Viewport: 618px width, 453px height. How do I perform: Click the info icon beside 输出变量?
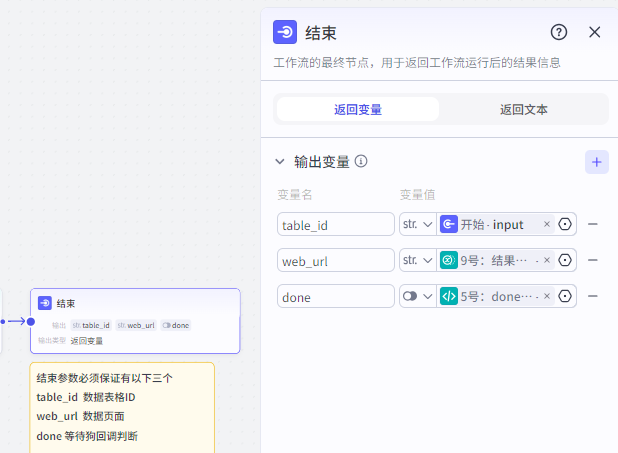click(x=361, y=161)
